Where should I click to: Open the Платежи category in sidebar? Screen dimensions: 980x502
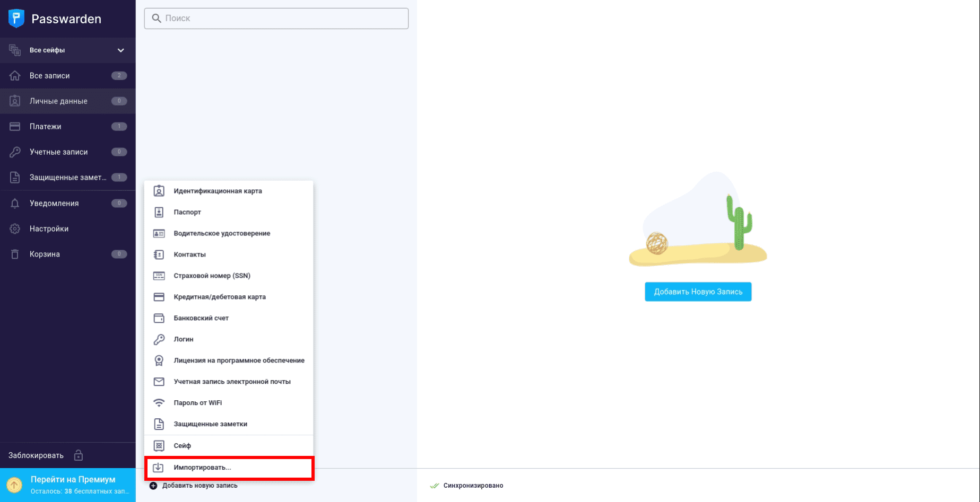[45, 127]
